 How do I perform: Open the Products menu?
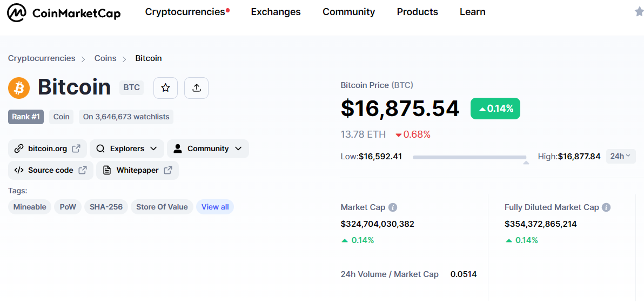tap(417, 12)
